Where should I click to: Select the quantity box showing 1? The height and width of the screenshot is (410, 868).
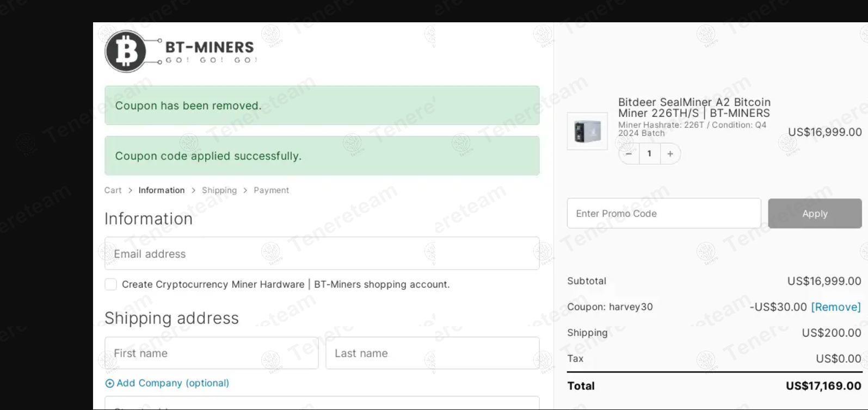pos(649,154)
